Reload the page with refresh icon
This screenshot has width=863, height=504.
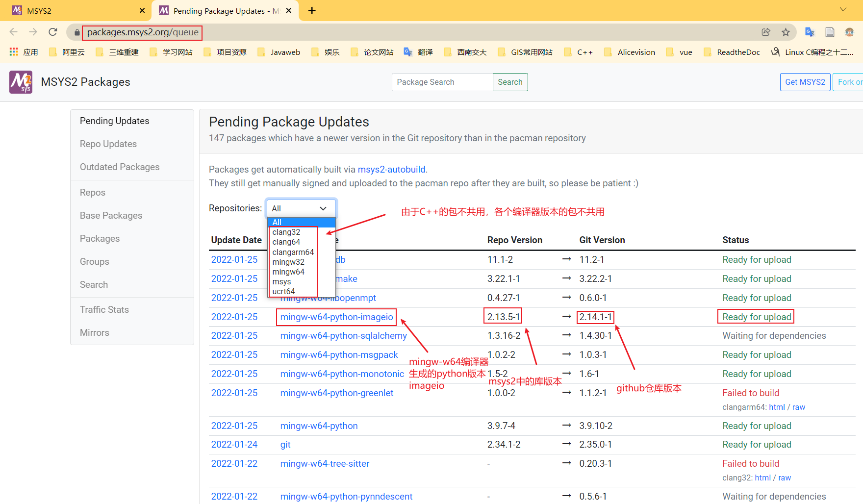pos(53,32)
